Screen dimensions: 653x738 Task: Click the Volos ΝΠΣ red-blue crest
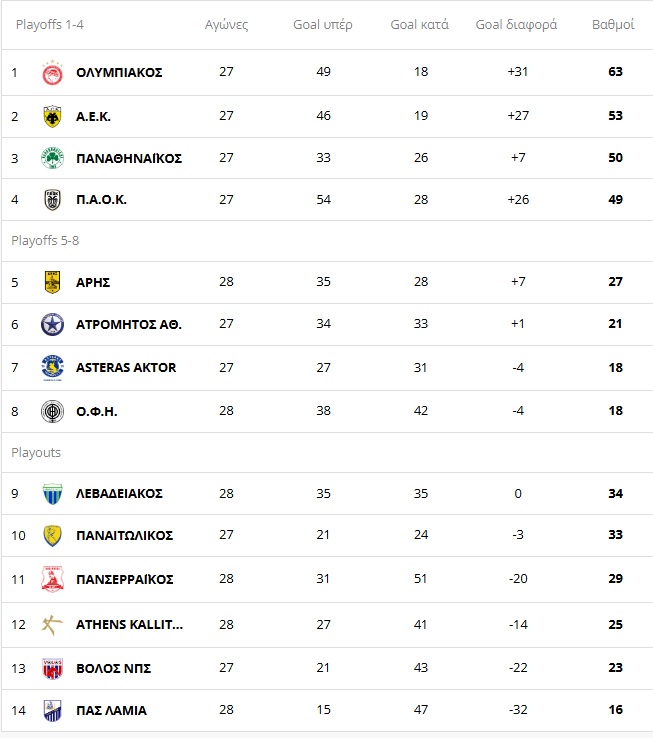[x=52, y=669]
